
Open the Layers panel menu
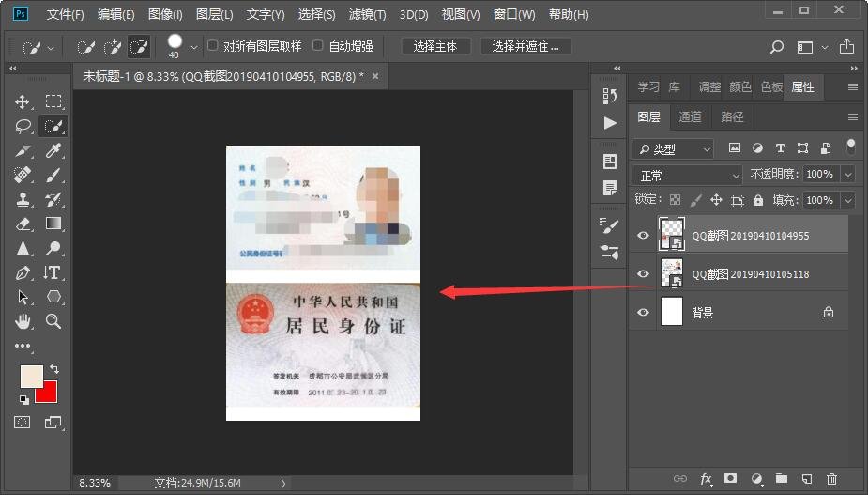pyautogui.click(x=853, y=116)
